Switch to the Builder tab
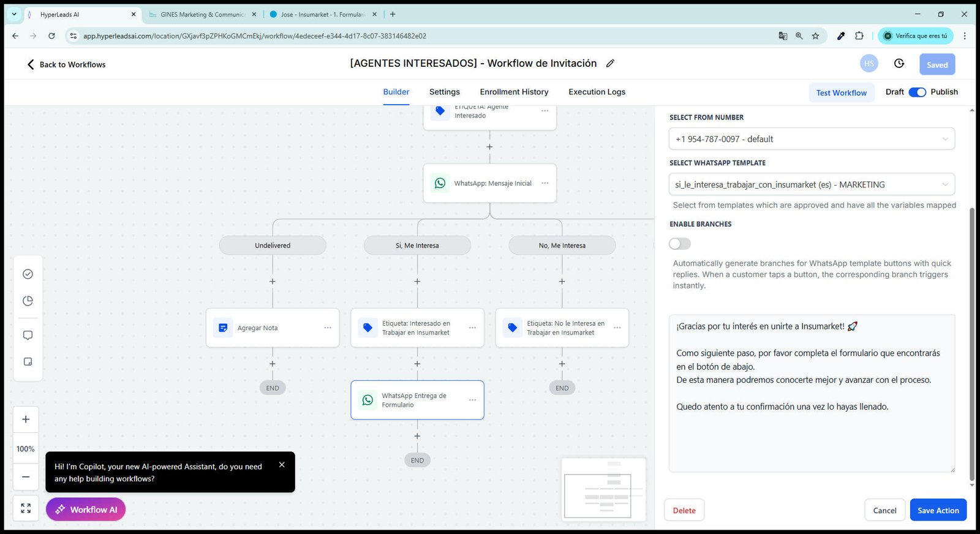Image resolution: width=980 pixels, height=534 pixels. click(x=396, y=92)
